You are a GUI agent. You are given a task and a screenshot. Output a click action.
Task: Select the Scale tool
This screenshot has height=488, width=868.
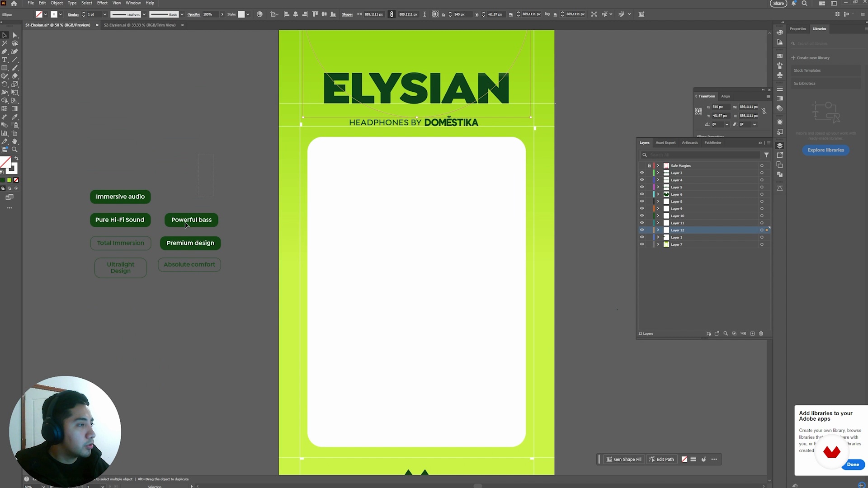[x=14, y=84]
